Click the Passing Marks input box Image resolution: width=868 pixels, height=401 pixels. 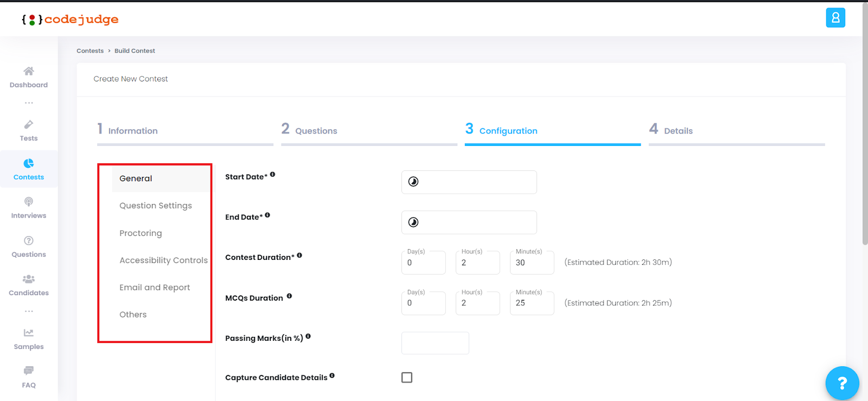(435, 343)
